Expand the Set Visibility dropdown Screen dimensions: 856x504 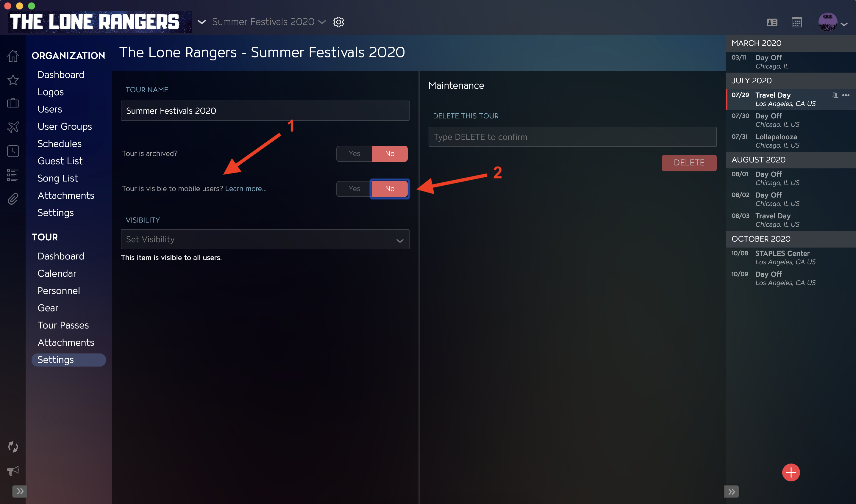pyautogui.click(x=265, y=239)
